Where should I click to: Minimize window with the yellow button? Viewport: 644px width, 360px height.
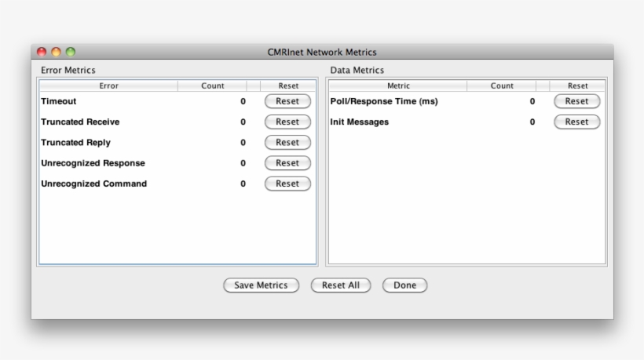pos(56,52)
